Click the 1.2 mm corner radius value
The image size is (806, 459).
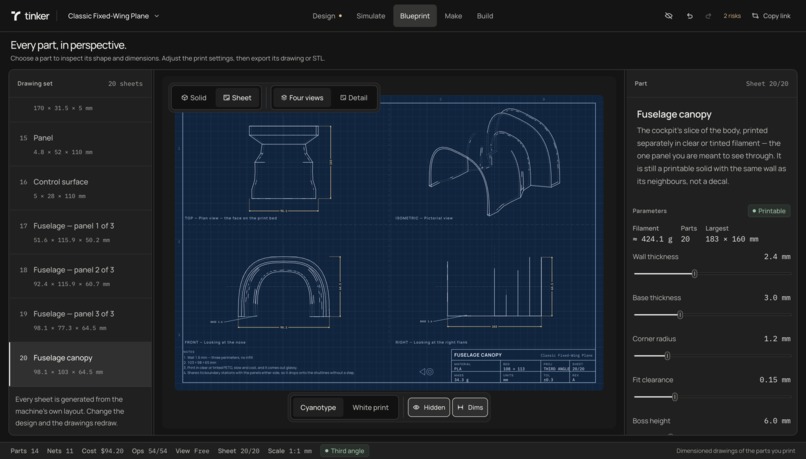tap(777, 339)
